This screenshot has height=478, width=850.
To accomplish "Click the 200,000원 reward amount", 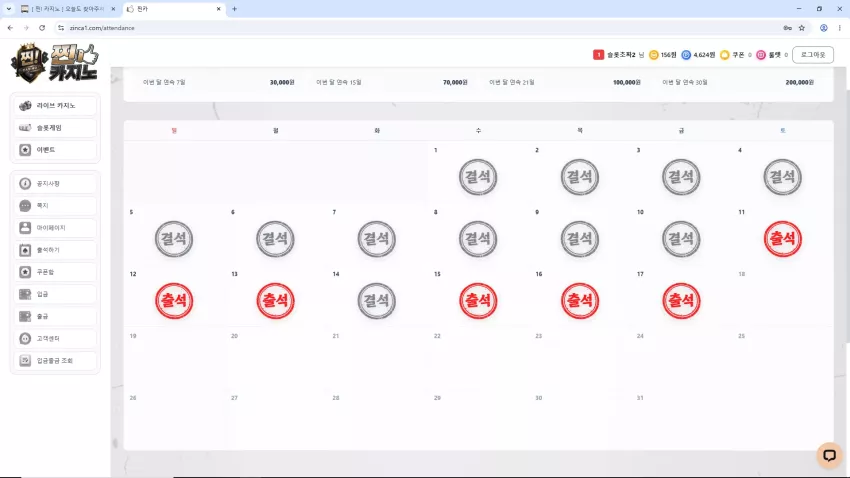I will coord(800,82).
